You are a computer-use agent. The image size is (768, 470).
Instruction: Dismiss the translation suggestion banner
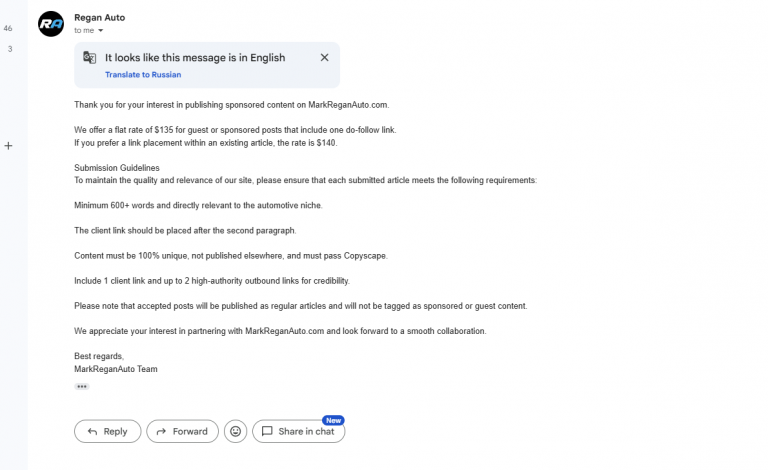tap(324, 57)
